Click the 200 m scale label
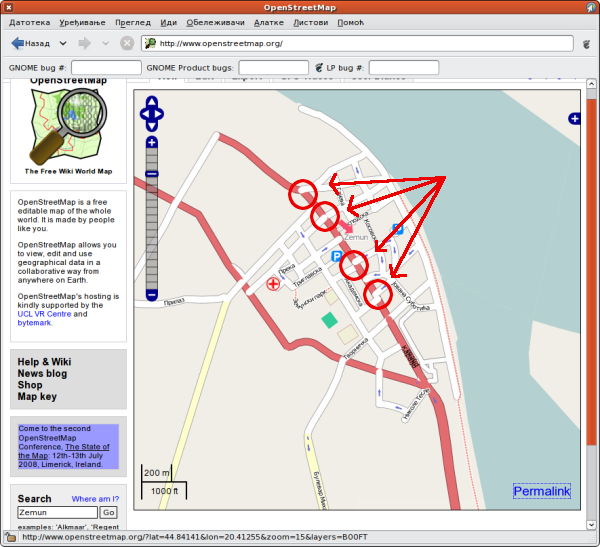Viewport: 600px width, 547px height. [156, 473]
